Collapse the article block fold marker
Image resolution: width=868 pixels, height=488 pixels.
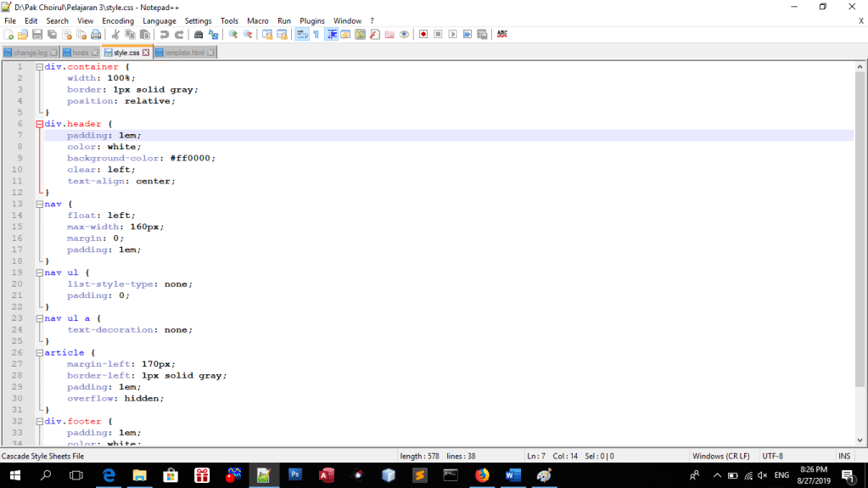point(39,352)
